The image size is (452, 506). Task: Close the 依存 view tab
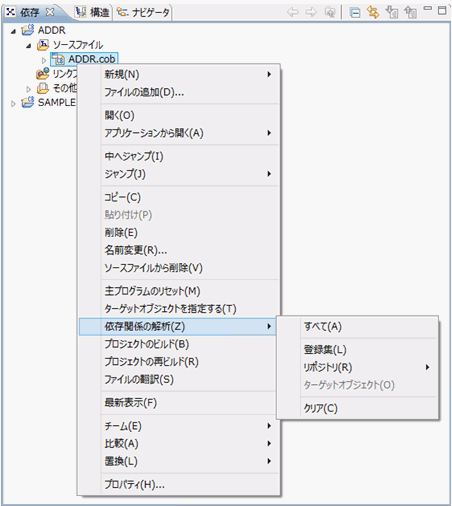50,12
